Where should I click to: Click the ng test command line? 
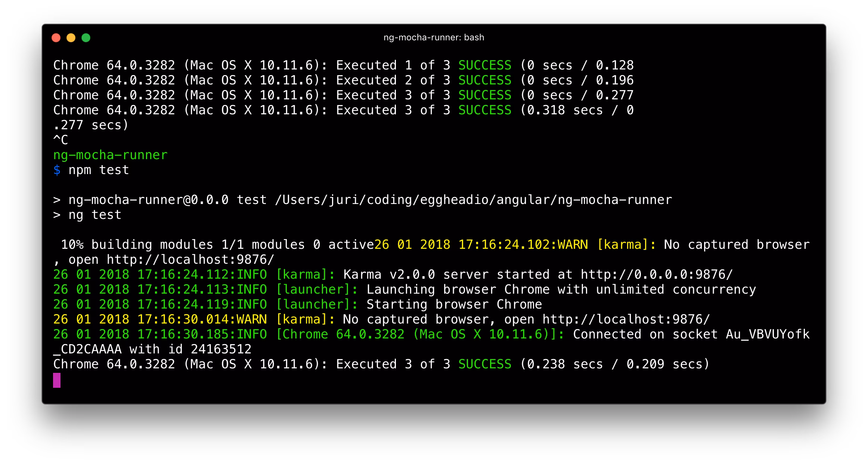[94, 215]
